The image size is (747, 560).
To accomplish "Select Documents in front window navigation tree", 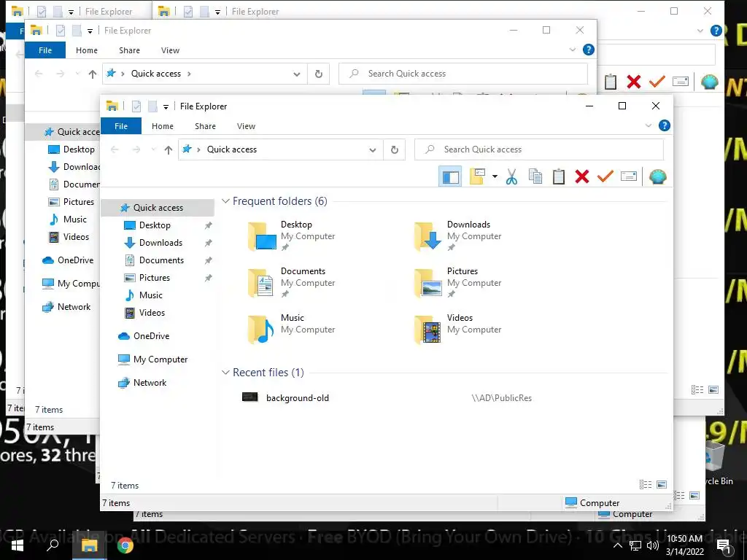I will pyautogui.click(x=161, y=260).
